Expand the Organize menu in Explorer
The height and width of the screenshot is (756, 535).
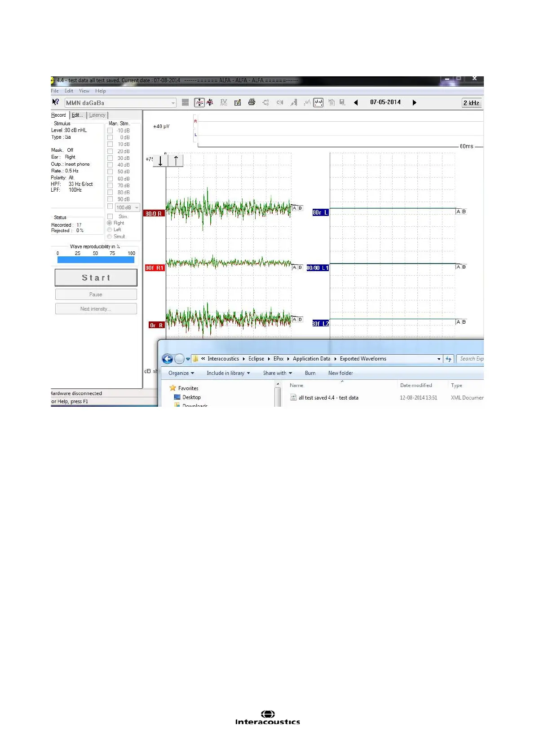point(181,373)
